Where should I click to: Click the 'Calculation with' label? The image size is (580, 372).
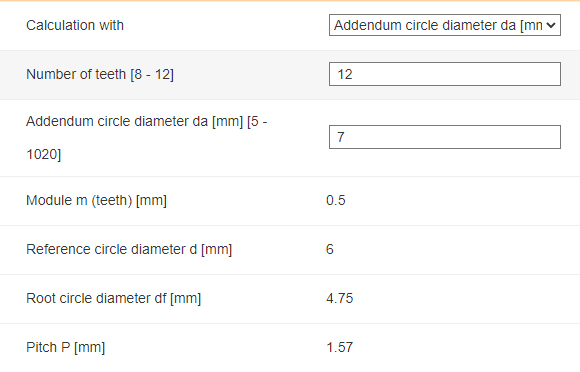coord(75,25)
